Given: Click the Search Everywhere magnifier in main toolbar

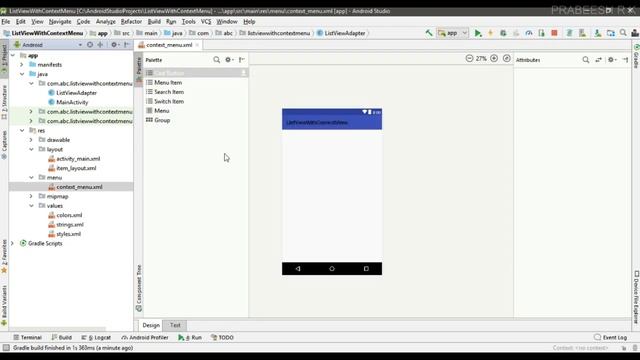Looking at the screenshot, I should [623, 33].
